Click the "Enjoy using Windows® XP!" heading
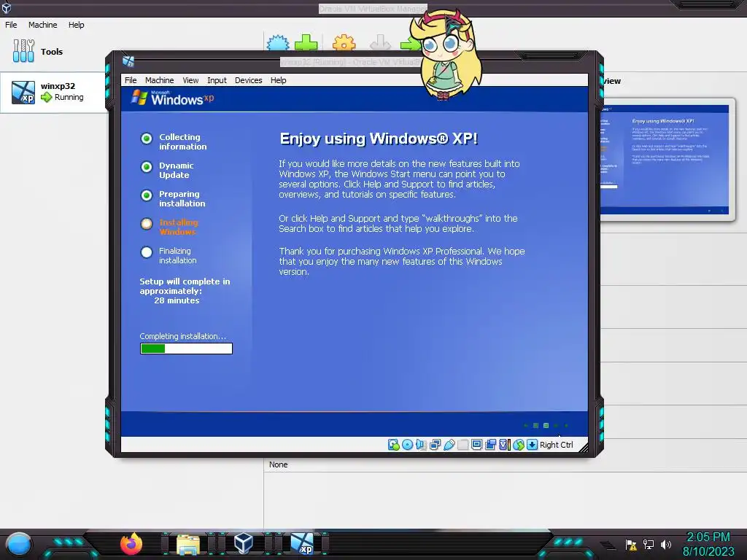747x560 pixels. (x=379, y=139)
